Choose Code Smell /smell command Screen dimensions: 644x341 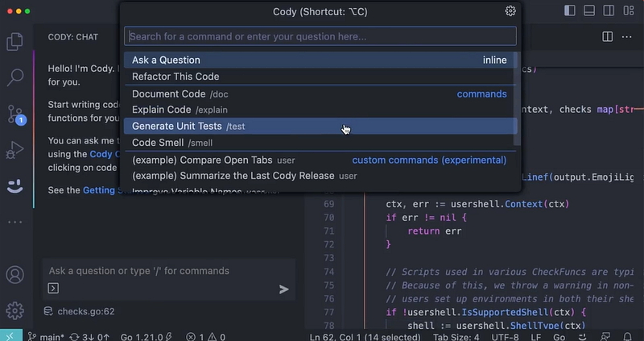tap(319, 143)
